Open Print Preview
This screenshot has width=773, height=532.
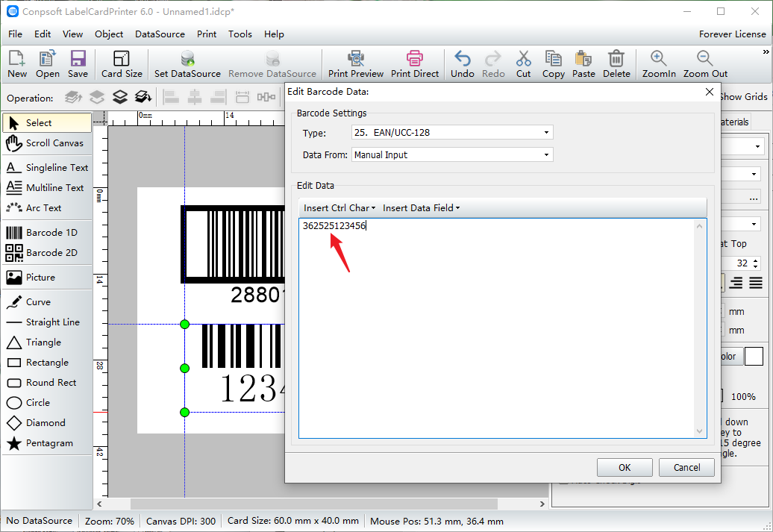(355, 64)
